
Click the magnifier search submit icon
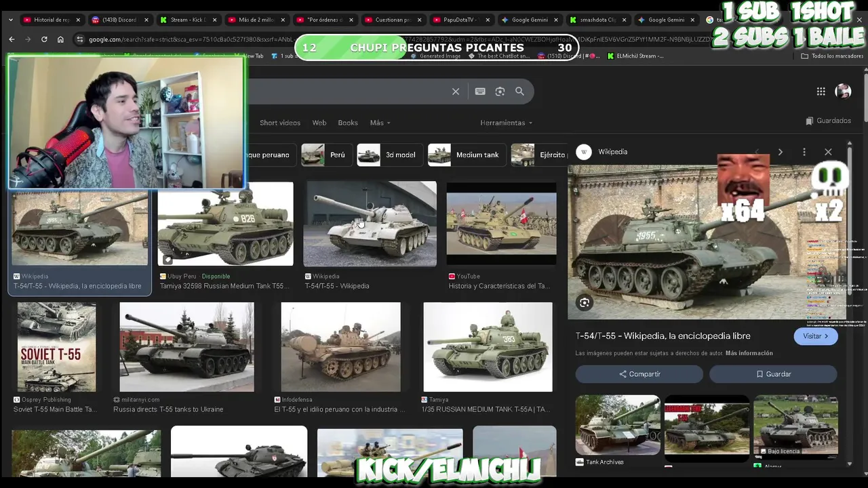coord(519,91)
